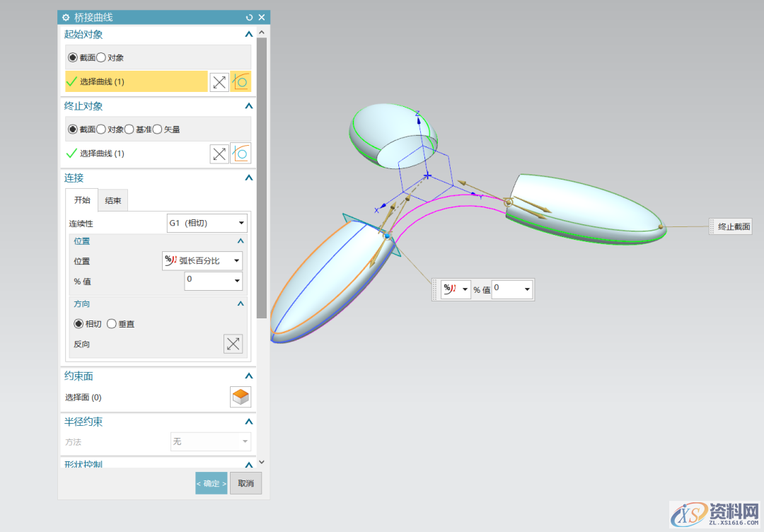
Task: Click the dialog settings gear icon
Action: (x=66, y=17)
